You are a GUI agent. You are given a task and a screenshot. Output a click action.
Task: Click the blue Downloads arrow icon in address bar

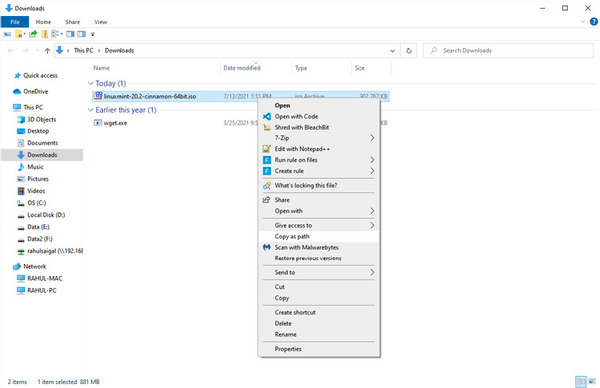click(59, 50)
